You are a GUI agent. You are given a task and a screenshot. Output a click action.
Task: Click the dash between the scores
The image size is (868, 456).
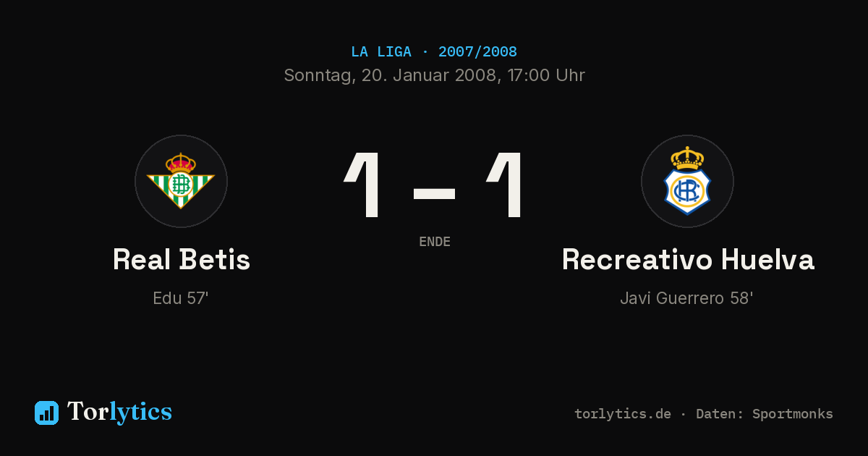(x=434, y=193)
